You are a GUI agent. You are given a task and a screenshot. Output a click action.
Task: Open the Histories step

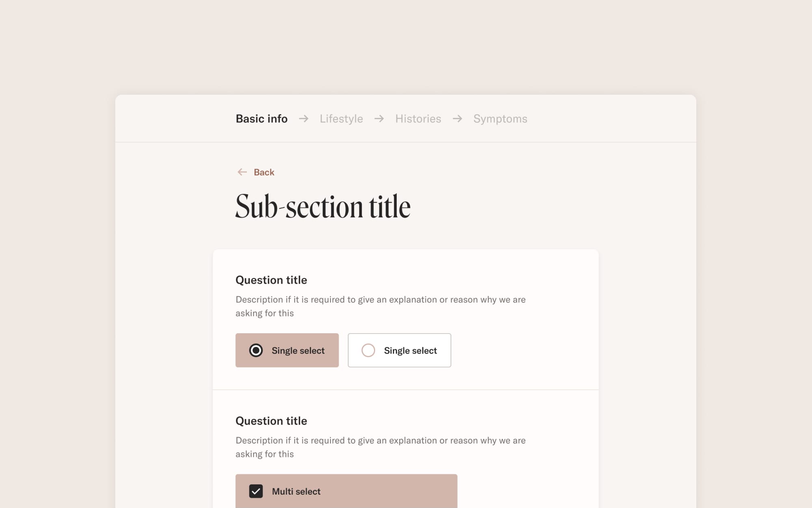pyautogui.click(x=418, y=119)
